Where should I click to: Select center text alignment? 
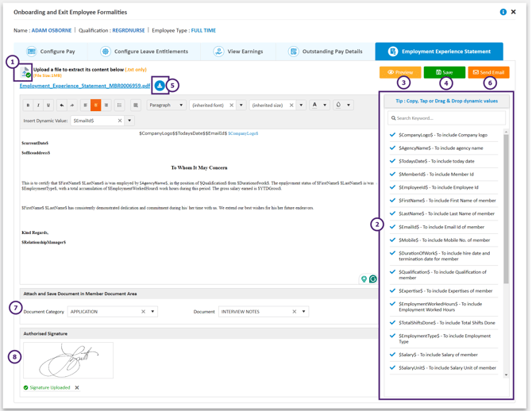click(x=96, y=105)
